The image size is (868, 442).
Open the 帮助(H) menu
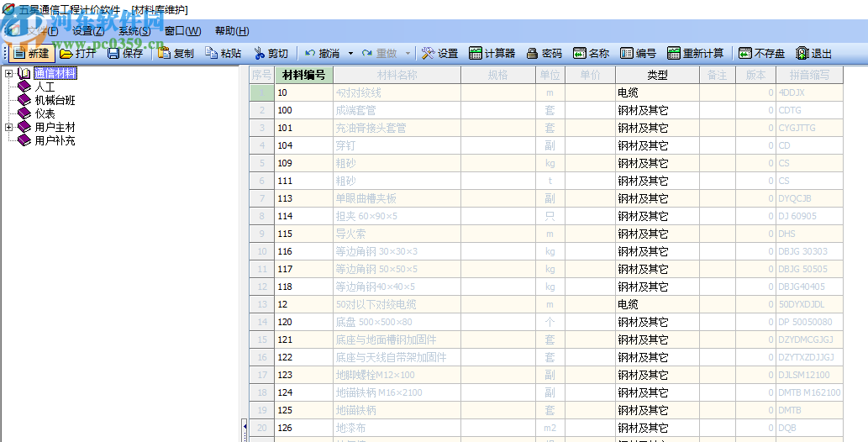(x=232, y=31)
